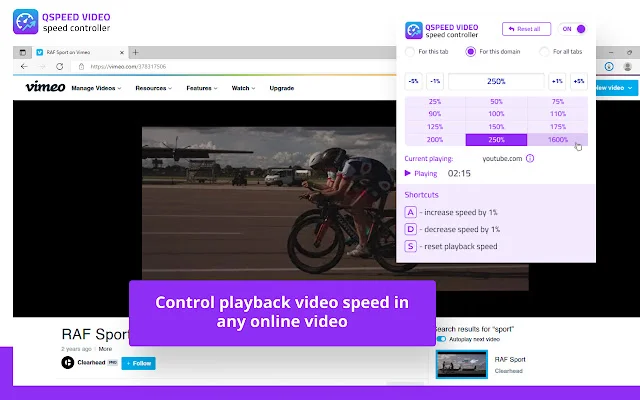Set the speed preset to 150%
The image size is (640, 400).
click(496, 127)
